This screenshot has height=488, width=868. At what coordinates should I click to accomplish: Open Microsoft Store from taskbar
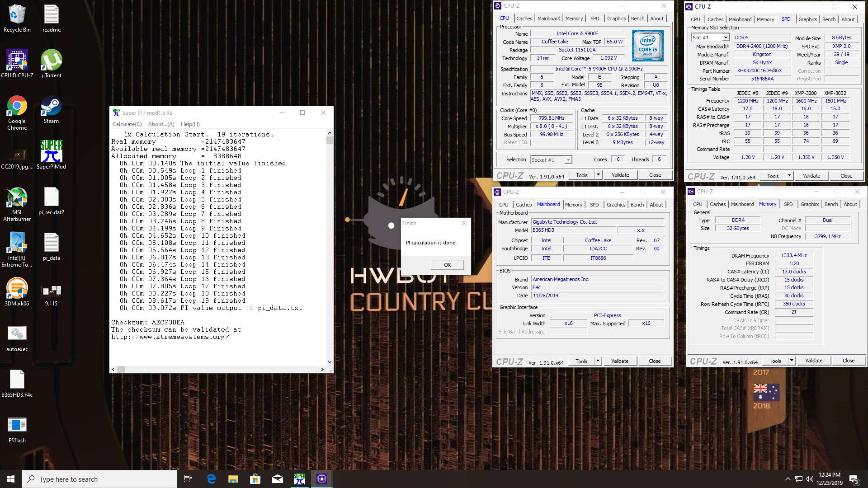coord(255,479)
